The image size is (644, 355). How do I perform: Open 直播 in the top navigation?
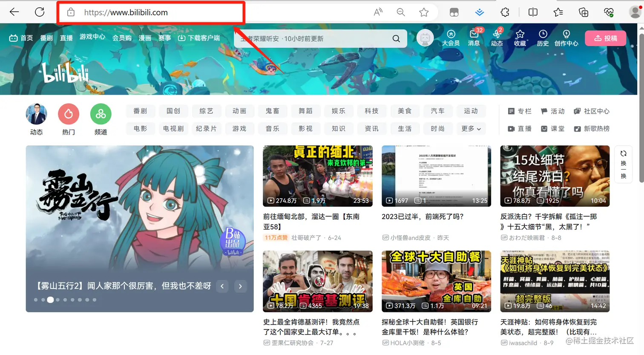click(66, 38)
